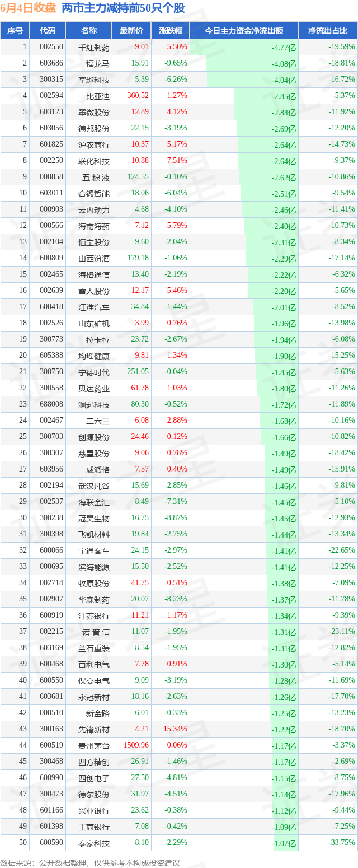Click 均瑶健康 outflow ratio -15.25%
This screenshot has width=358, height=868.
click(x=342, y=356)
